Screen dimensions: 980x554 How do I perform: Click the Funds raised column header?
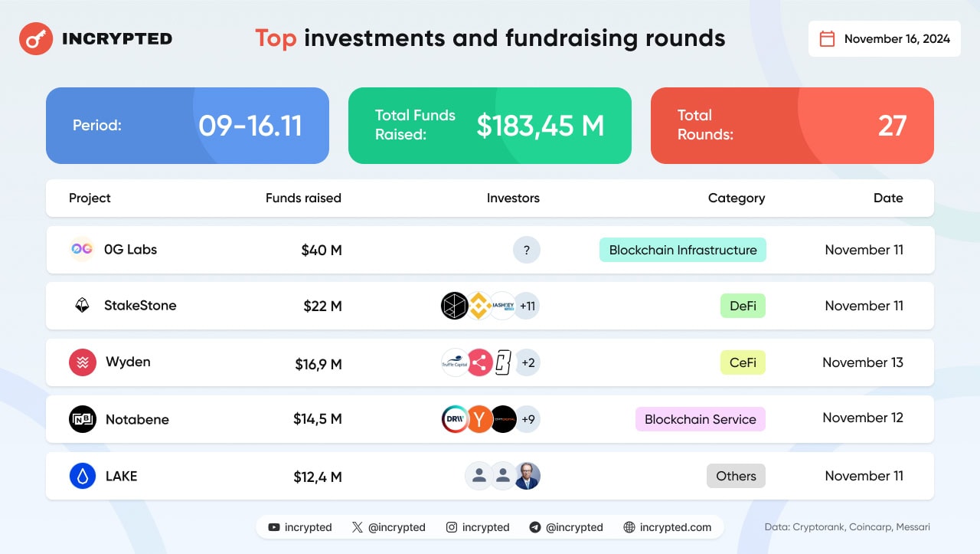coord(303,198)
